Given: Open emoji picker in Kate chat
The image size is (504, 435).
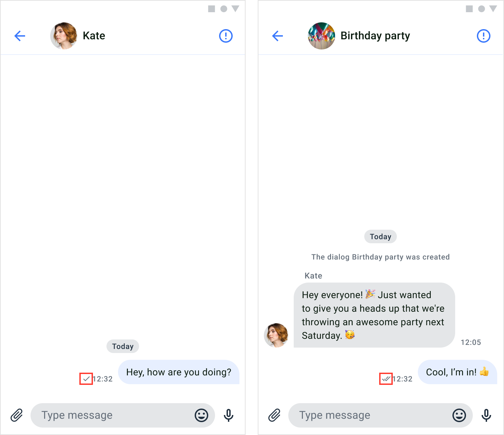Looking at the screenshot, I should (x=201, y=415).
